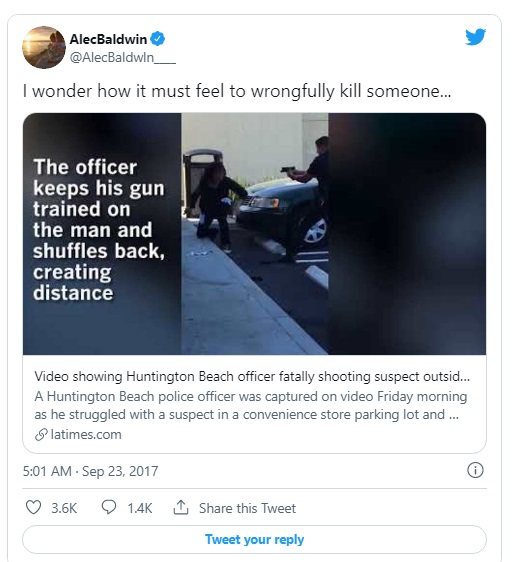The height and width of the screenshot is (562, 515).
Task: Click the Tweet your reply button
Action: pyautogui.click(x=254, y=539)
